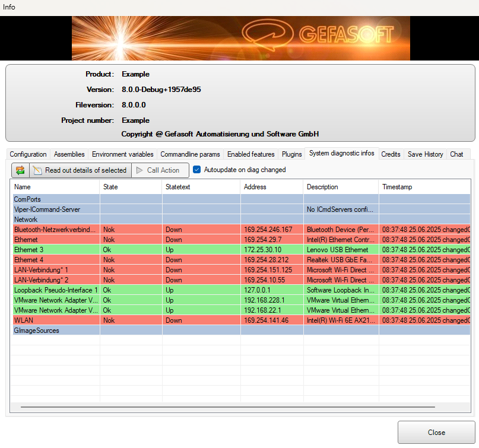This screenshot has width=479, height=448.
Task: Sort by the State column header
Action: coord(131,186)
